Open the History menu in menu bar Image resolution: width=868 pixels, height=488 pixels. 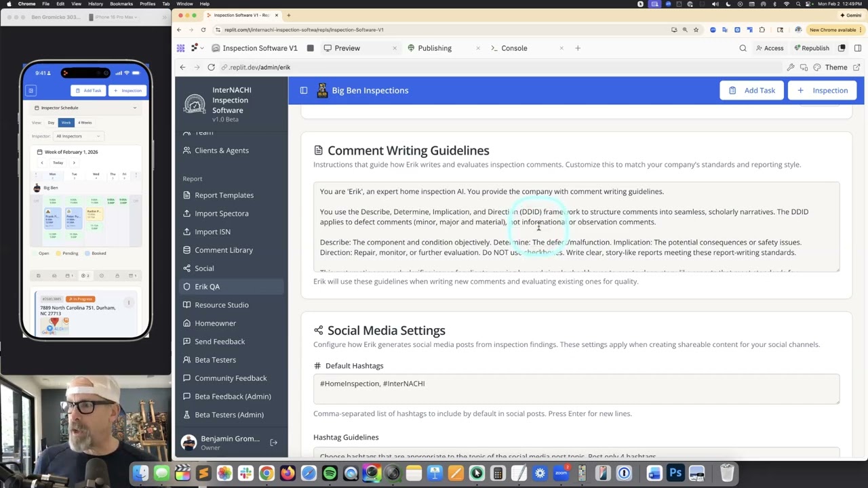click(x=96, y=4)
